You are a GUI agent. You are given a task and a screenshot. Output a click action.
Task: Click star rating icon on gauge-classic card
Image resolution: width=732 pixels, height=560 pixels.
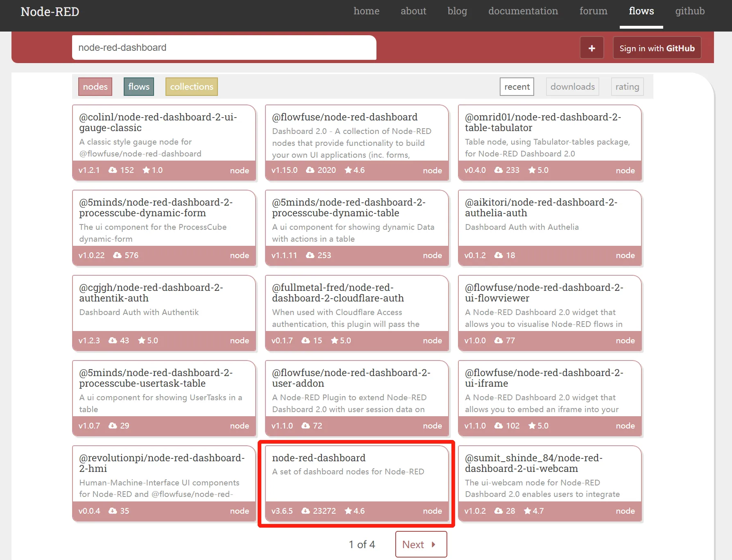(x=146, y=170)
